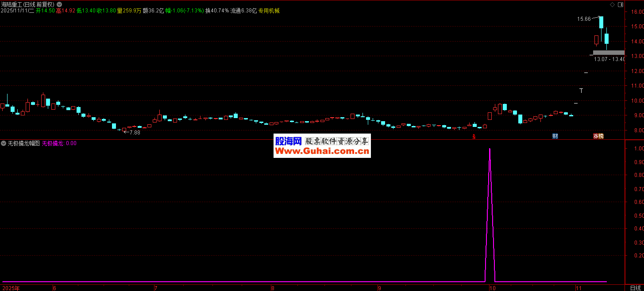
Task: Open the blue 财 financial marker
Action: point(555,136)
